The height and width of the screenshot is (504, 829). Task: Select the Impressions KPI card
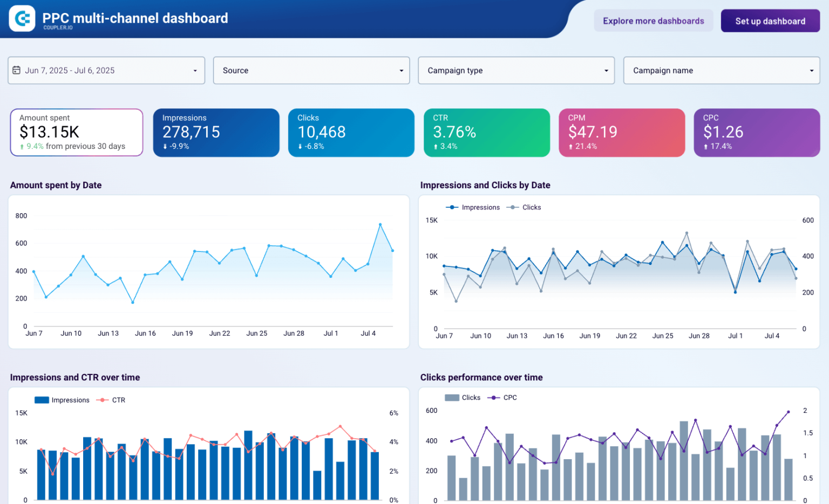216,132
